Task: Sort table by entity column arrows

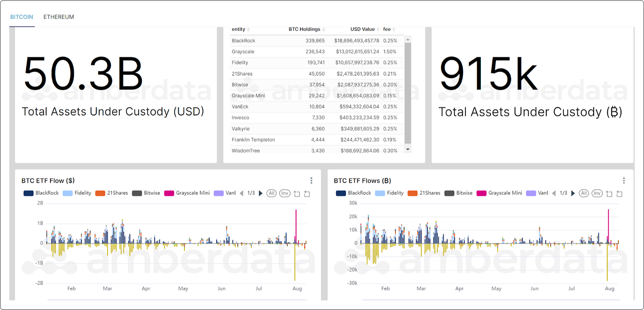Action: pos(248,29)
